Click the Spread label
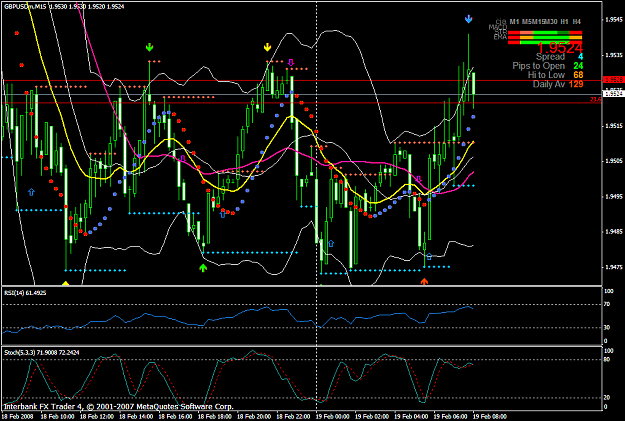Screen dimensions: 625x421 pyautogui.click(x=550, y=57)
